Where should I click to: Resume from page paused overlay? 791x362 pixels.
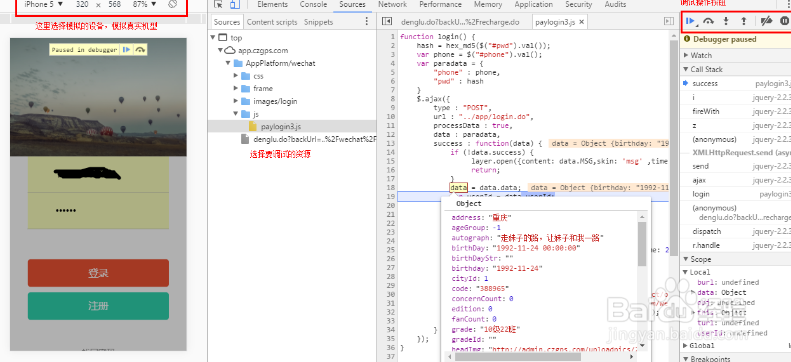pos(127,49)
